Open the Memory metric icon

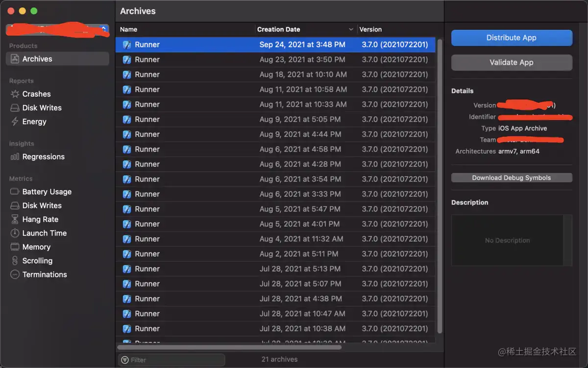coord(15,247)
